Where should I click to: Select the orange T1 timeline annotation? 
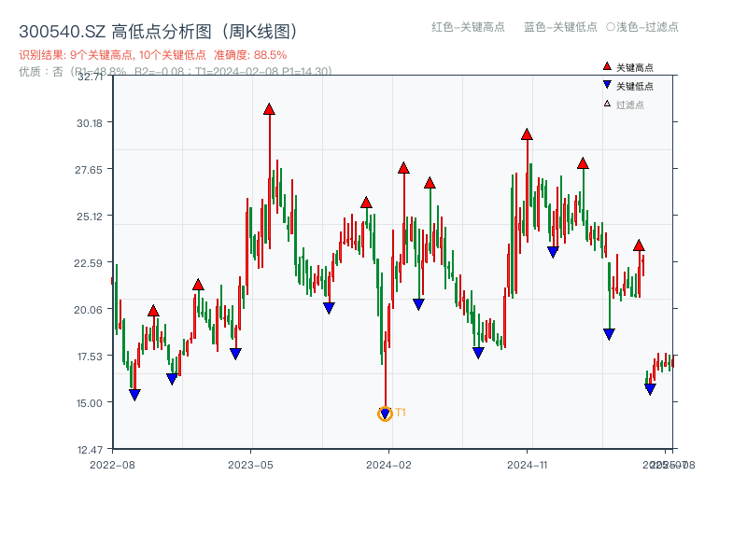[400, 411]
